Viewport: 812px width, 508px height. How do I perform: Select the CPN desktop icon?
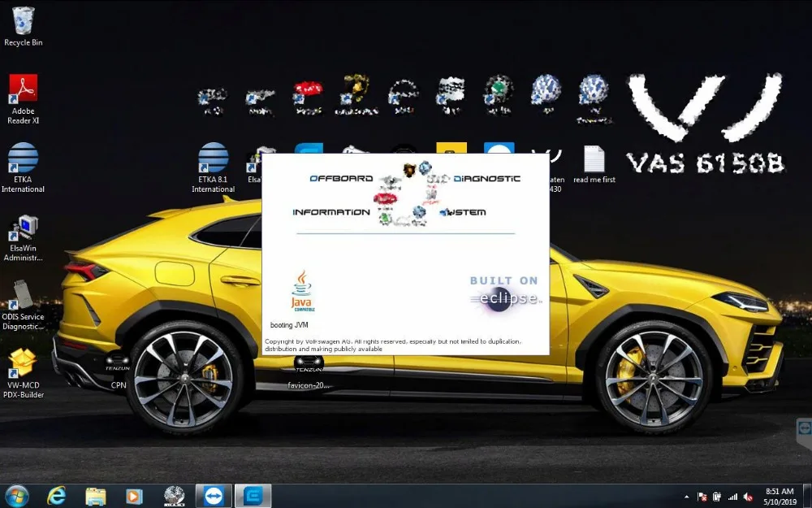118,371
